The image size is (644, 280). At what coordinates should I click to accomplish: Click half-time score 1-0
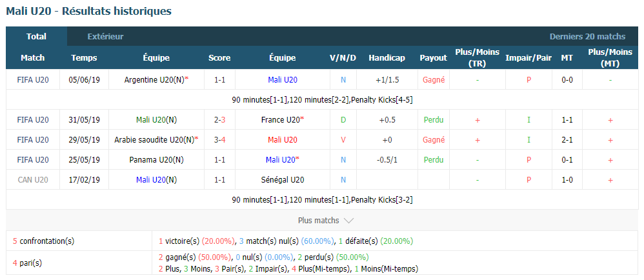(567, 180)
